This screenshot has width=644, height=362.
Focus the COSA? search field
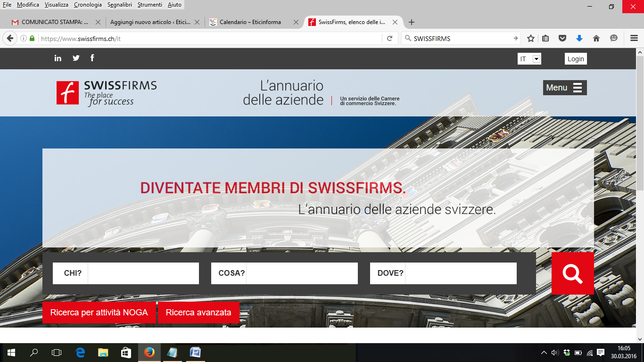302,273
